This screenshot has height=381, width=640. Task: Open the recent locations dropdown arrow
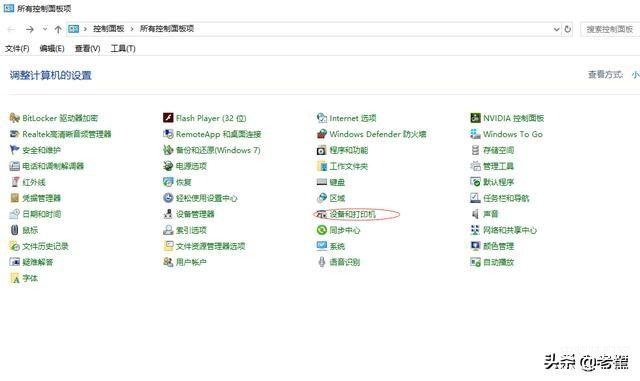tap(44, 29)
